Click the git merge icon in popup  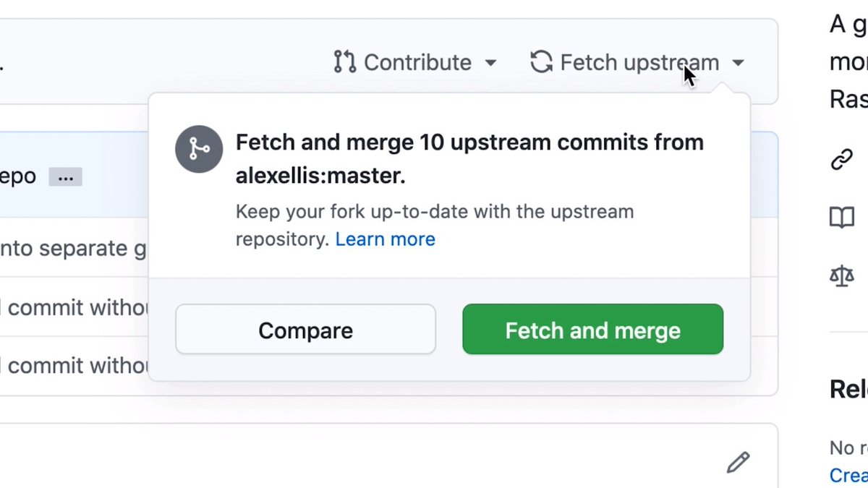point(199,149)
